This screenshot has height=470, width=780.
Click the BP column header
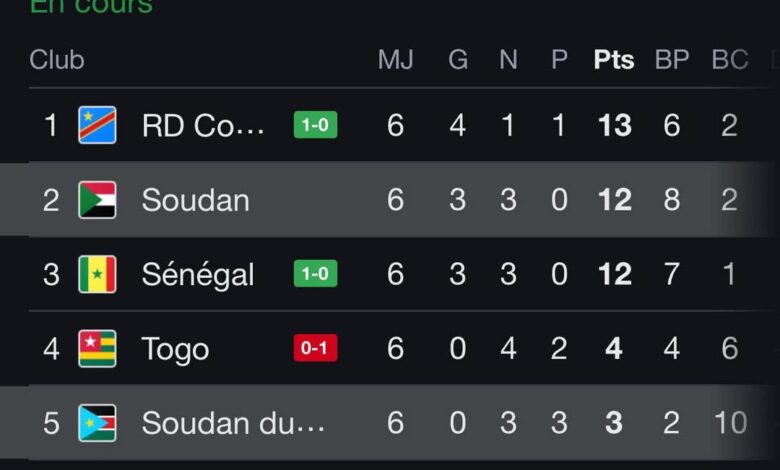[x=671, y=60]
